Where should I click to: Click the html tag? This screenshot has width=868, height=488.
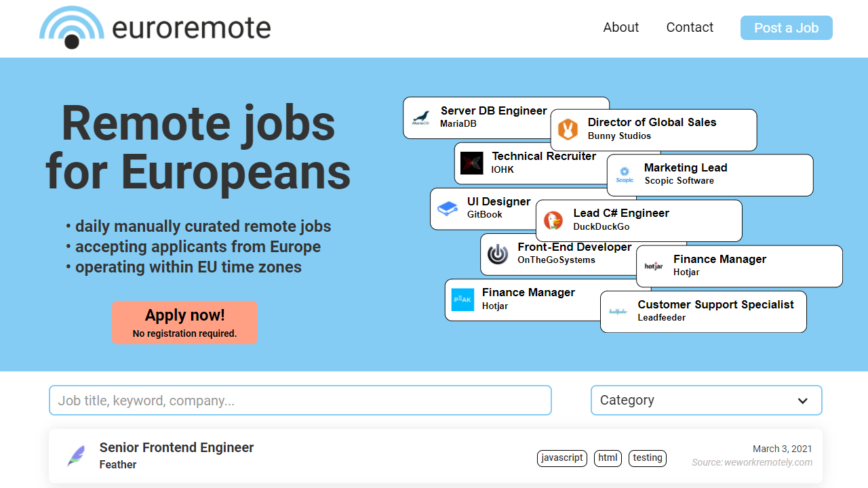pos(608,458)
